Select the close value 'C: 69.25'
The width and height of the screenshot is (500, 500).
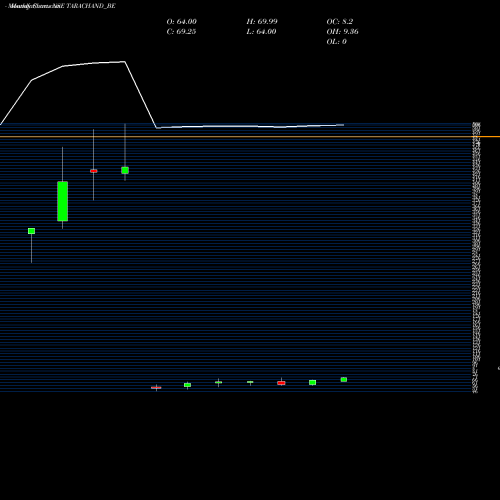[x=181, y=32]
